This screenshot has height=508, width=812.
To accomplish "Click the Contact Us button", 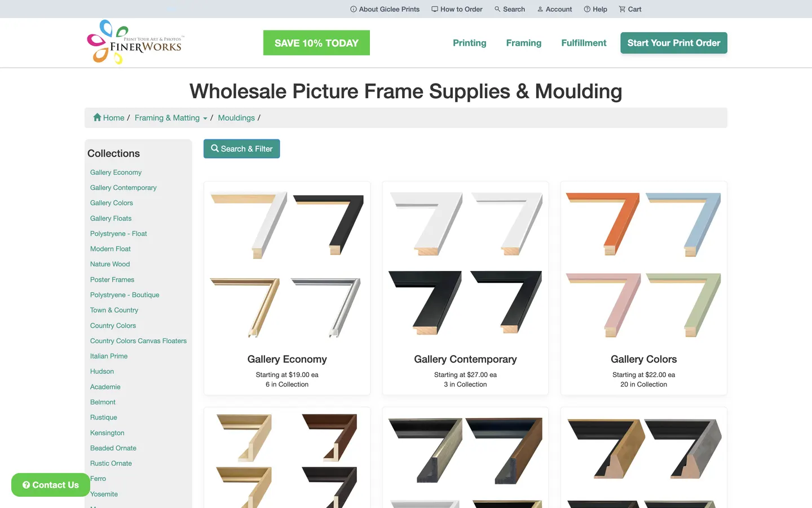I will tap(51, 485).
